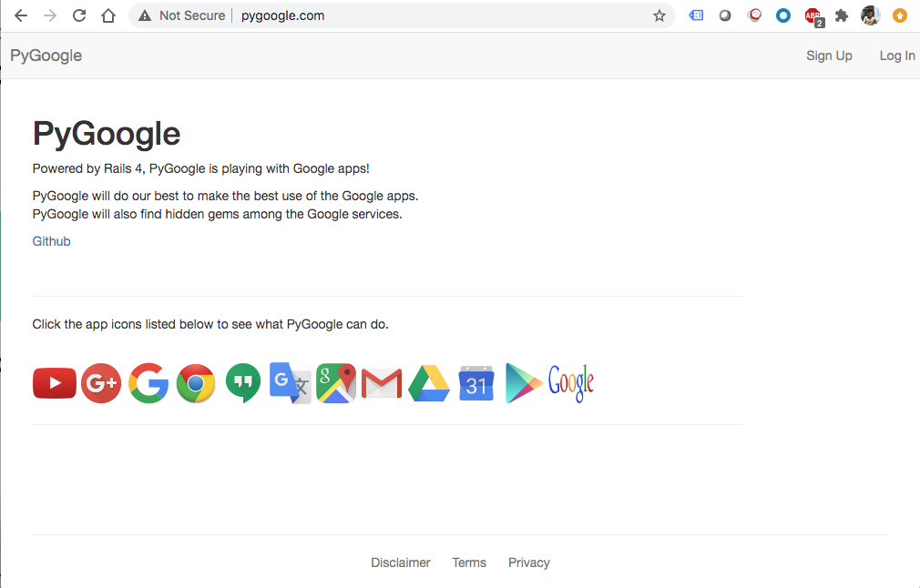The image size is (920, 588).
Task: Click the Google wordmark logo icon
Action: pos(571,383)
